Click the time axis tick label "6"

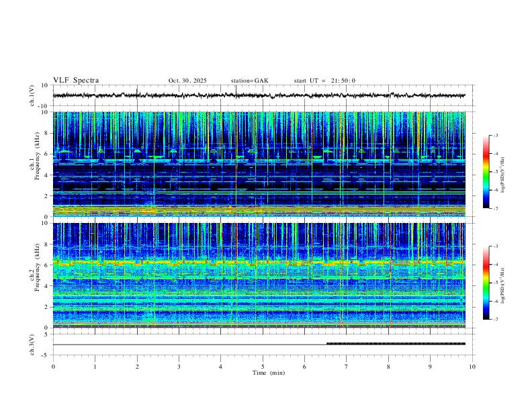tap(304, 367)
